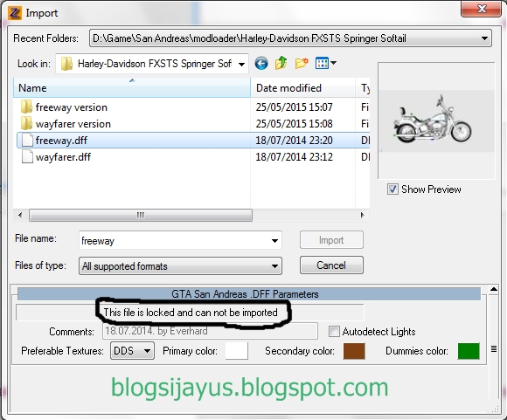
Task: Open the Preferable Textures DDS dropdown
Action: 132,351
